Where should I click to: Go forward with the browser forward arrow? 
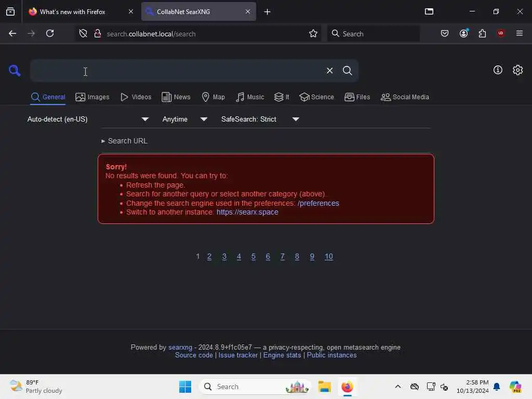(x=31, y=34)
